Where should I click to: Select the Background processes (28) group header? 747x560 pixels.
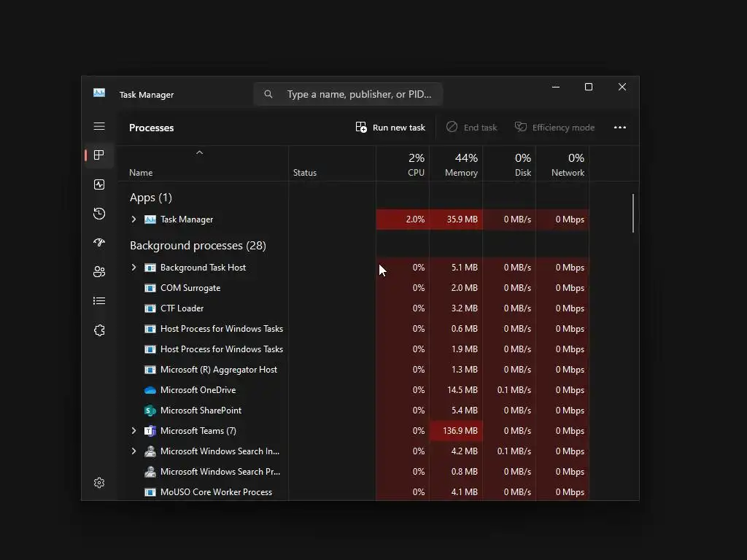198,245
